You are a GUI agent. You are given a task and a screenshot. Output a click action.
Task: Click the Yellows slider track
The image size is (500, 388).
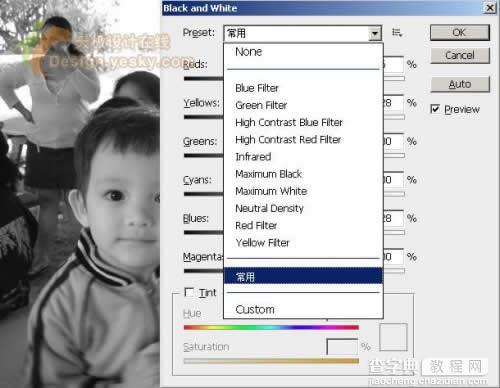(x=203, y=117)
